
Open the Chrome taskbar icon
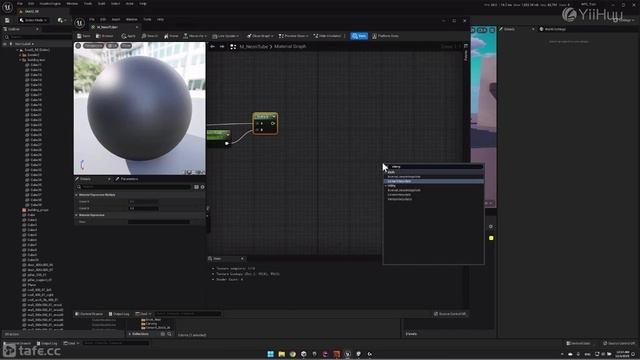(x=292, y=354)
